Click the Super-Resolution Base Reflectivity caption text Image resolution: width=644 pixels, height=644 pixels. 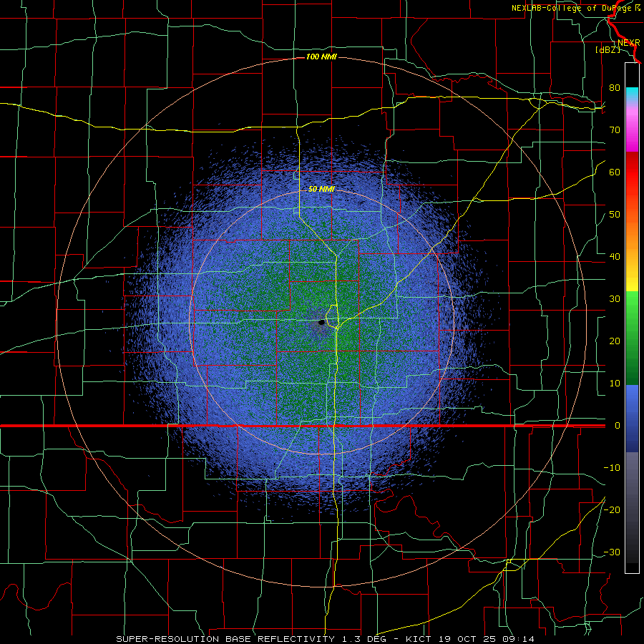[x=225, y=639]
